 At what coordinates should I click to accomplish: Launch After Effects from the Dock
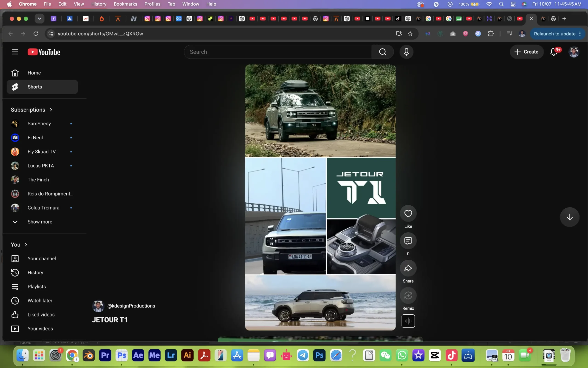[138, 355]
